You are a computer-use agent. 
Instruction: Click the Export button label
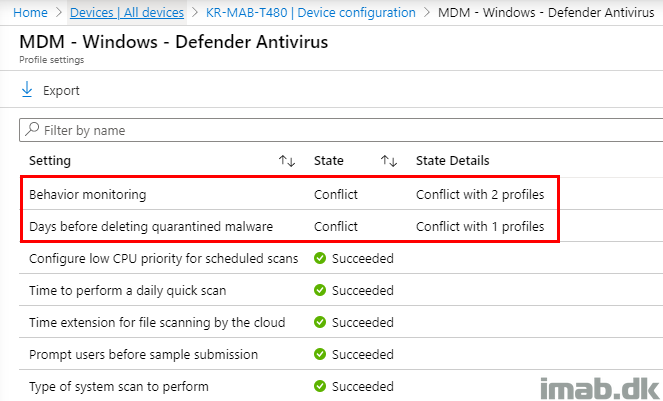pos(61,91)
